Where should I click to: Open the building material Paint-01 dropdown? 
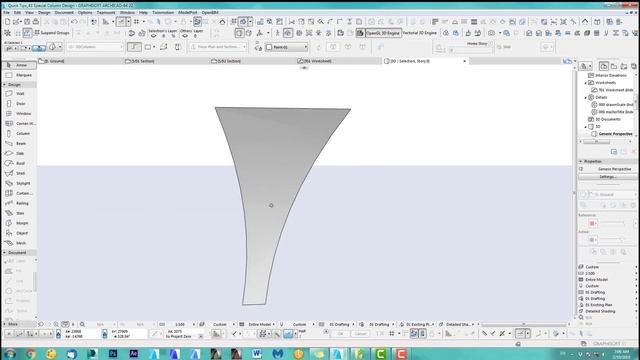[x=287, y=47]
